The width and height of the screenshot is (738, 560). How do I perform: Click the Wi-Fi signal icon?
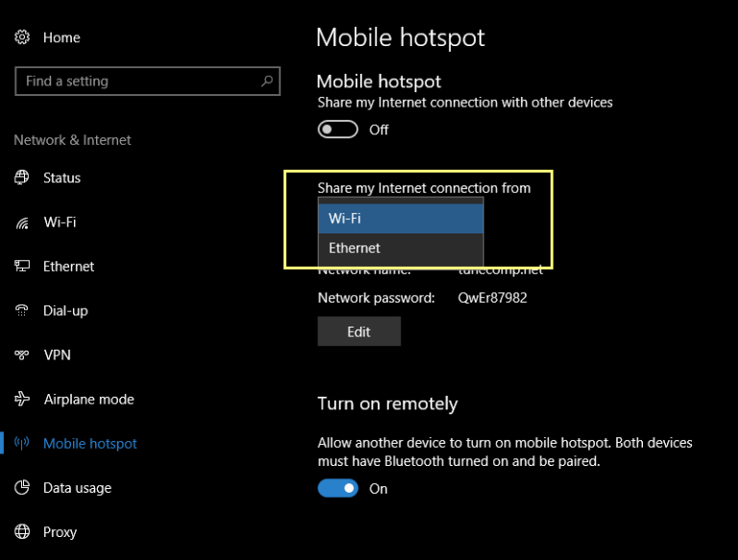point(22,222)
